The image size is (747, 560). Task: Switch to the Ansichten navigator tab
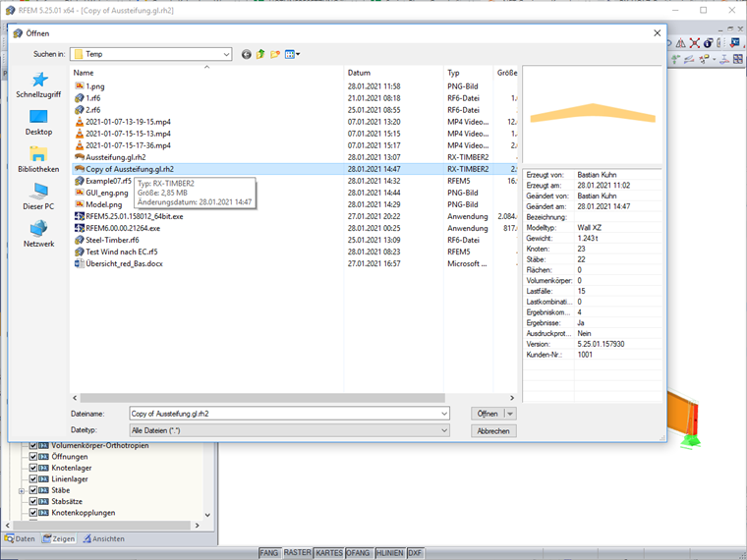coord(104,539)
